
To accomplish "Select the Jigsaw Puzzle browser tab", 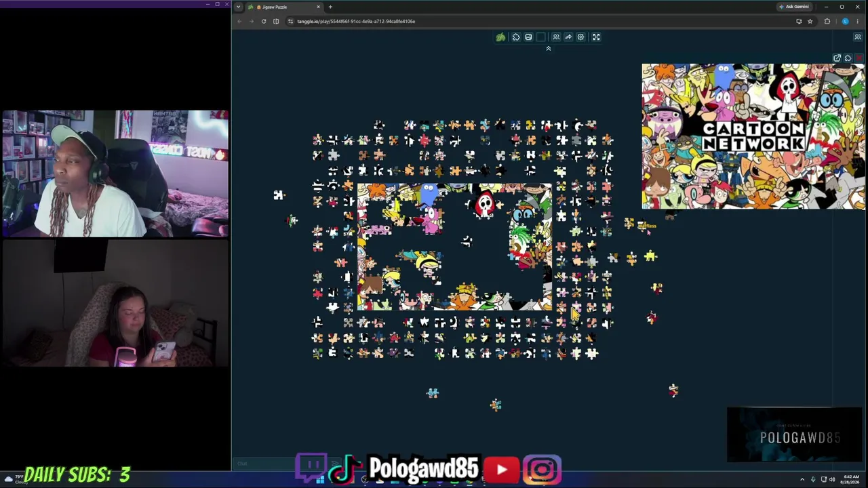I will [284, 7].
